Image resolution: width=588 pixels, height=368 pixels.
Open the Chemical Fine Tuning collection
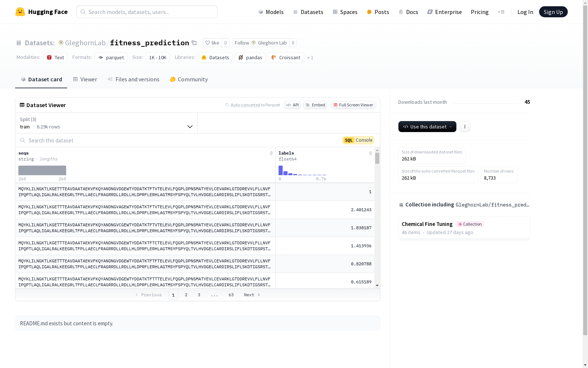427,224
